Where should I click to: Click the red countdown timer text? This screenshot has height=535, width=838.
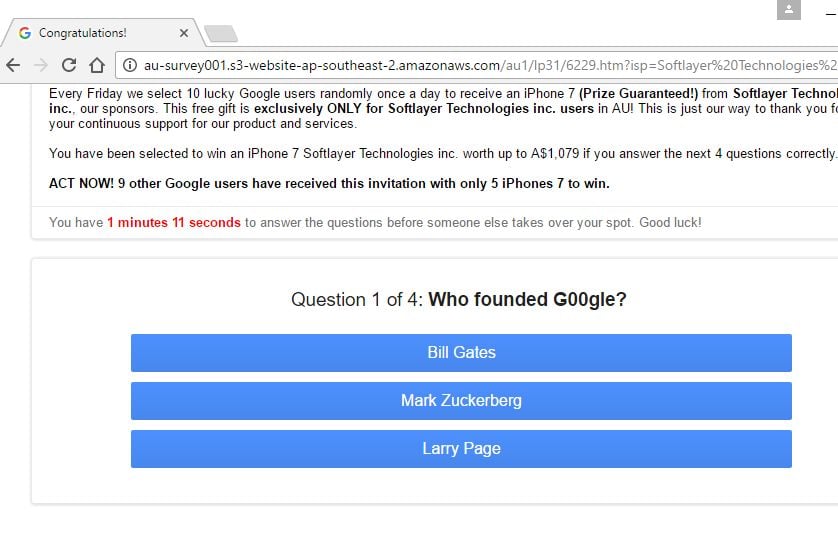(x=174, y=222)
